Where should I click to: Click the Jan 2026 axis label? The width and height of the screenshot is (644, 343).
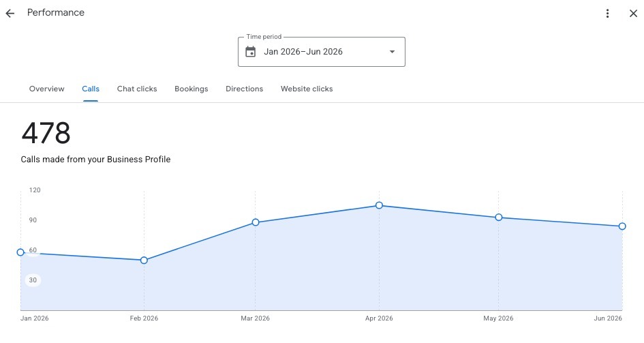35,318
